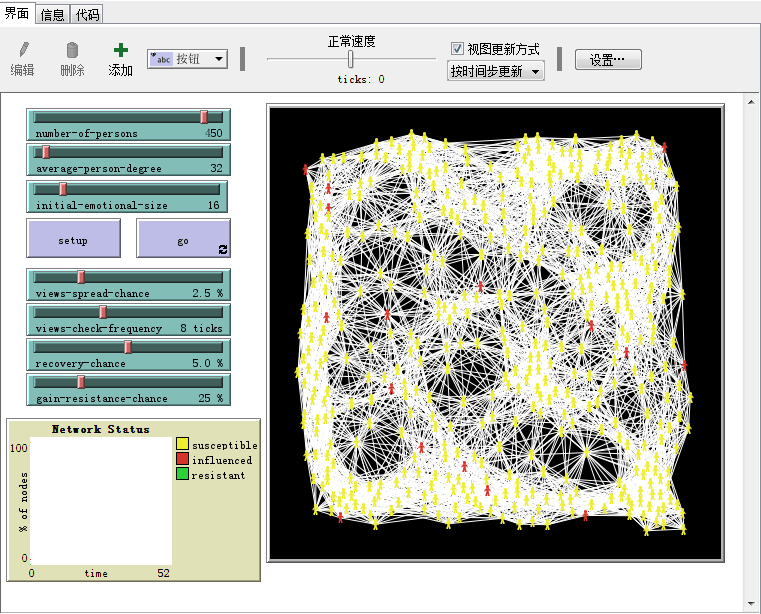Switch to the 信息 tab
The width and height of the screenshot is (761, 614).
[53, 15]
